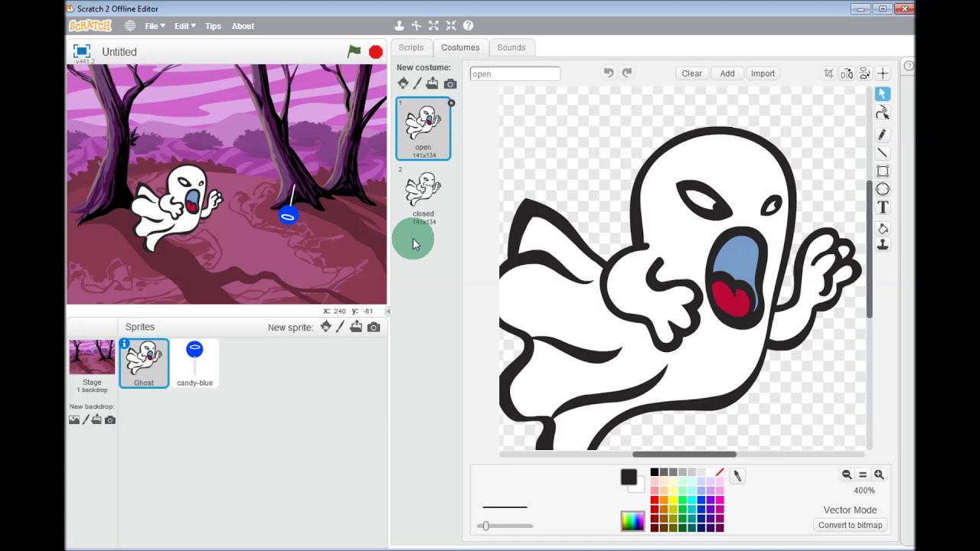Choose new costume from library icon
Screen dimensions: 980x551
coord(403,83)
